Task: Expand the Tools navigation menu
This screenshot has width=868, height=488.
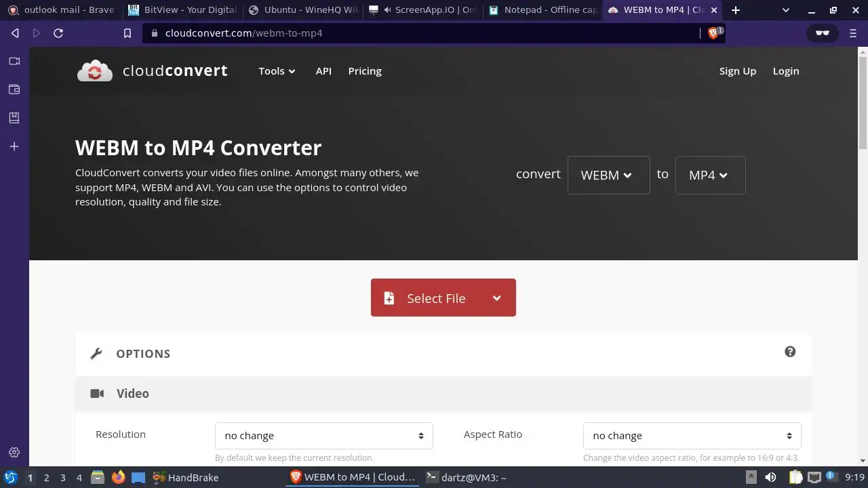Action: [277, 71]
